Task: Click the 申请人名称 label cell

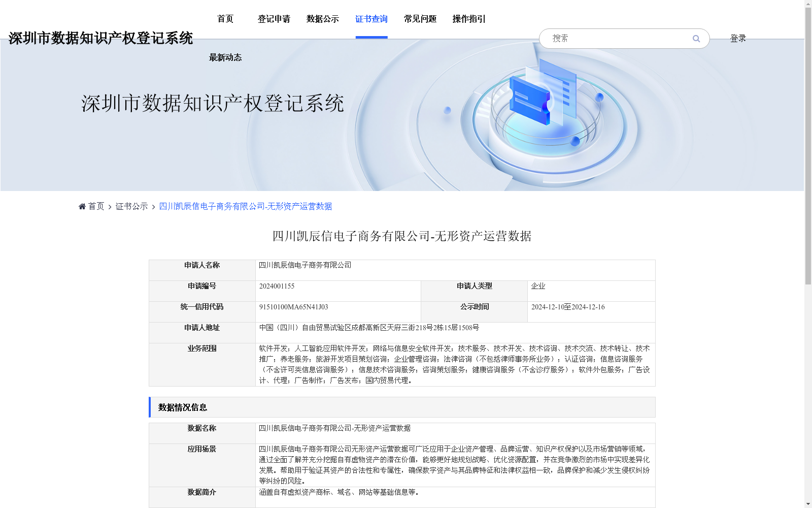Action: click(202, 270)
